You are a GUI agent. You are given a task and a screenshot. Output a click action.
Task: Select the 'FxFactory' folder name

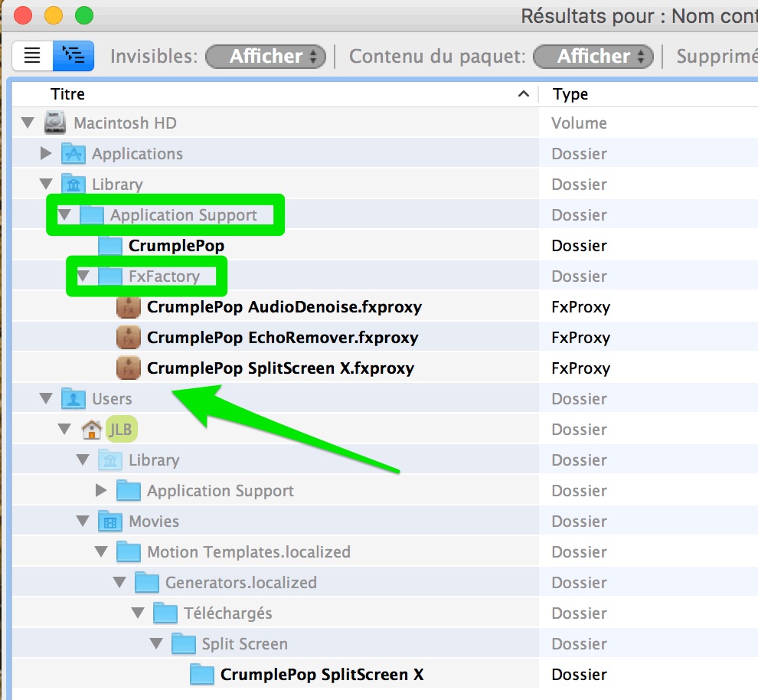tap(165, 276)
